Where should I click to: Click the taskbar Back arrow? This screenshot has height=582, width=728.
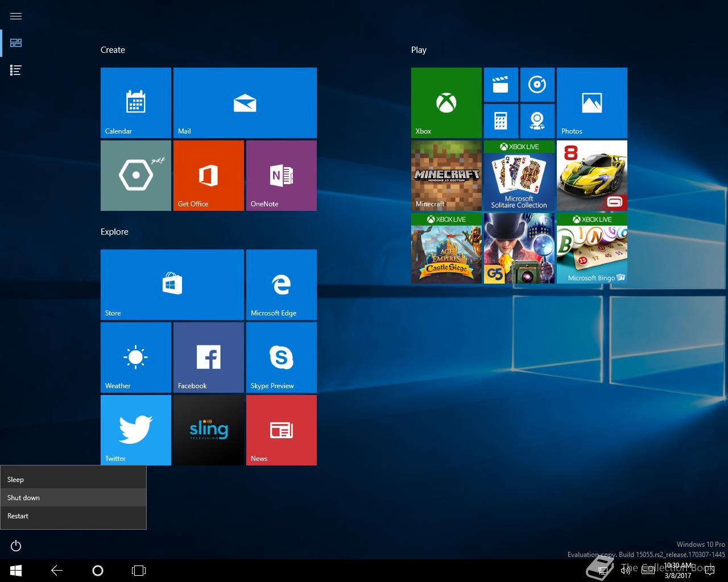tap(57, 571)
